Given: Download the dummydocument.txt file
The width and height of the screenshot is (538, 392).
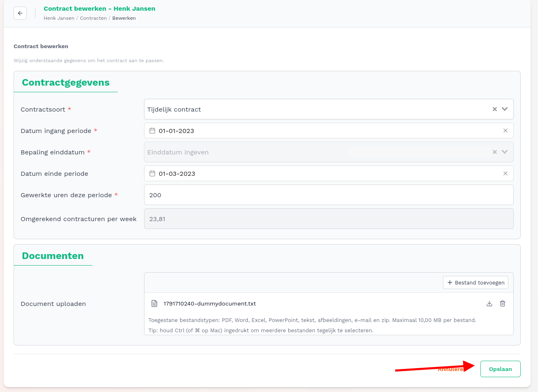Looking at the screenshot, I should (x=489, y=303).
